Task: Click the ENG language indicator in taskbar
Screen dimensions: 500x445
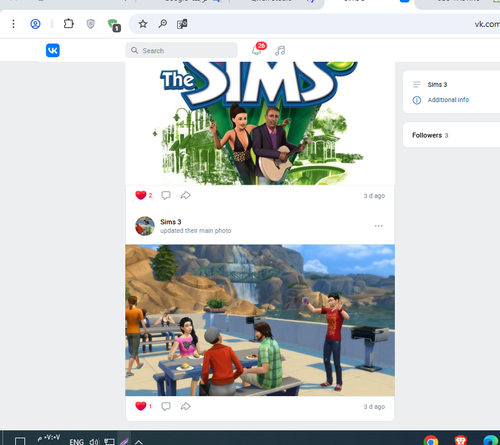Action: click(x=77, y=442)
